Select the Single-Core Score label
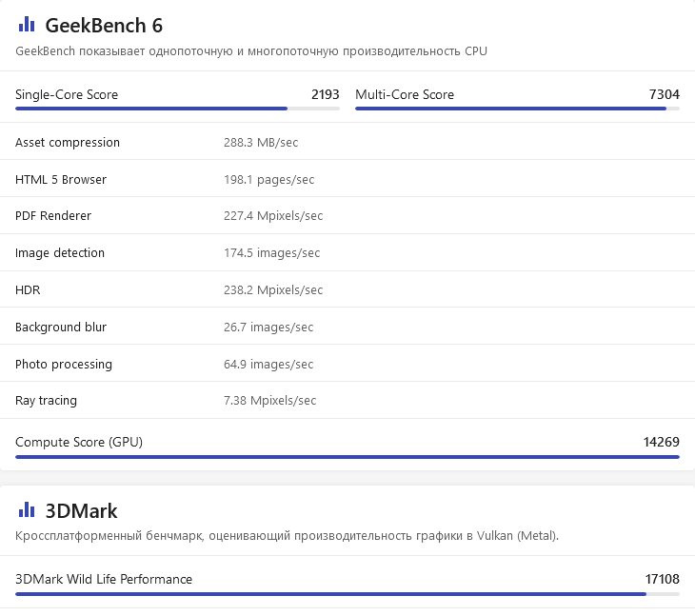Image resolution: width=695 pixels, height=616 pixels. click(x=67, y=94)
